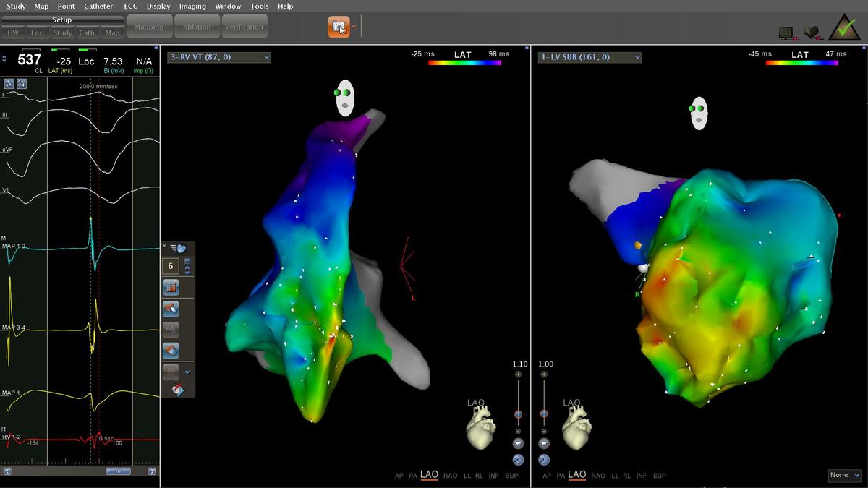
Task: Click the green checkmark triangle status icon
Action: coord(843,27)
